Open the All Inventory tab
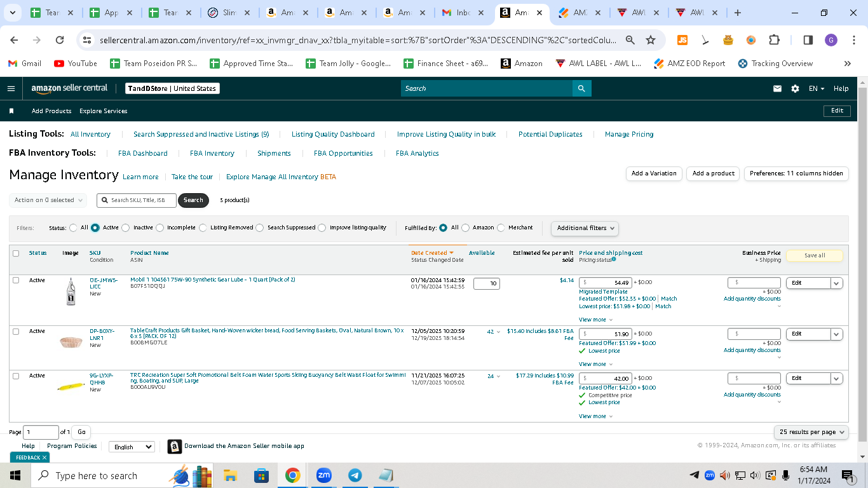The width and height of the screenshot is (868, 488). point(90,134)
